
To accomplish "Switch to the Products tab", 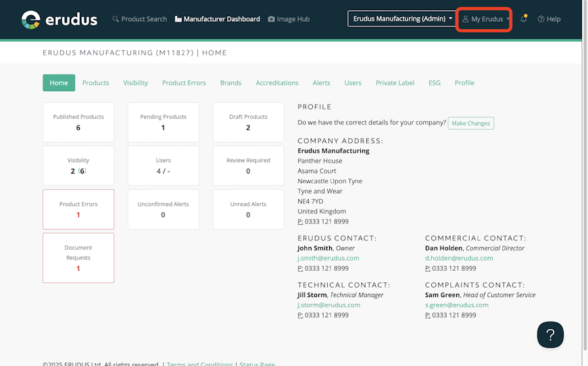I will pos(95,83).
